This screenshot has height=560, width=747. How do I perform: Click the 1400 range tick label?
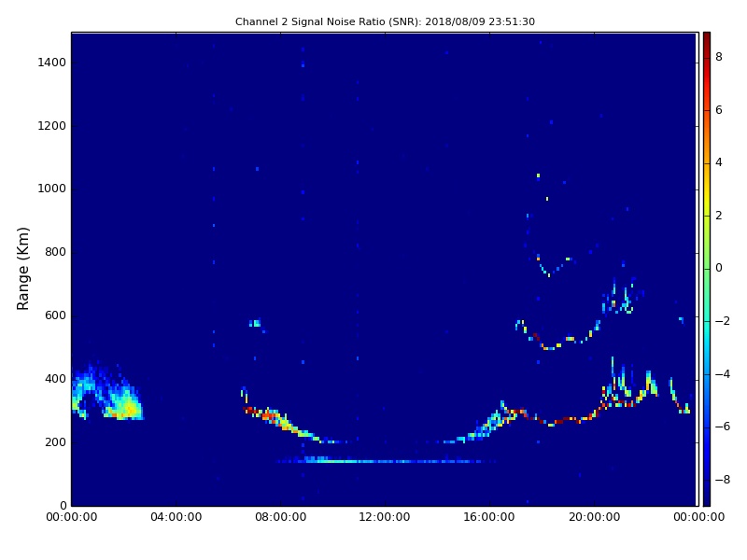tap(52, 63)
